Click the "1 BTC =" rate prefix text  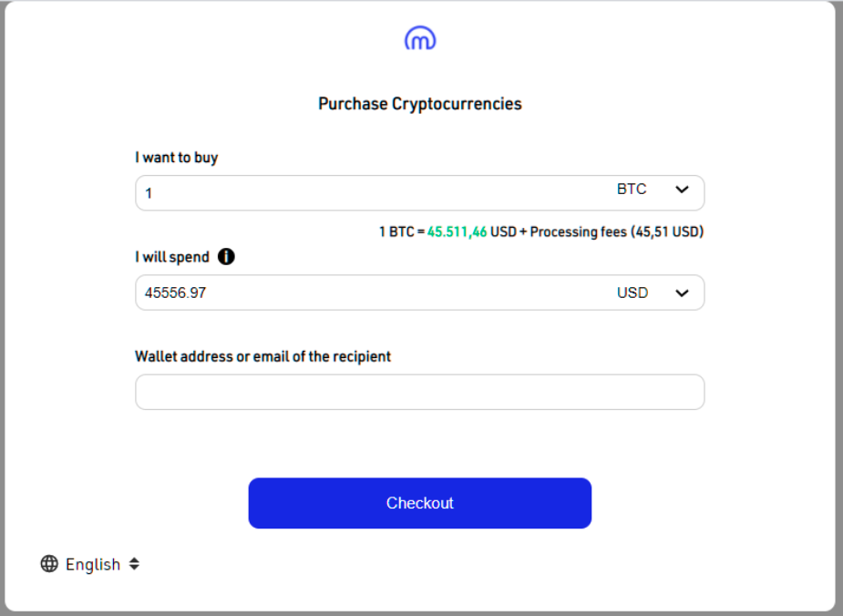point(401,232)
